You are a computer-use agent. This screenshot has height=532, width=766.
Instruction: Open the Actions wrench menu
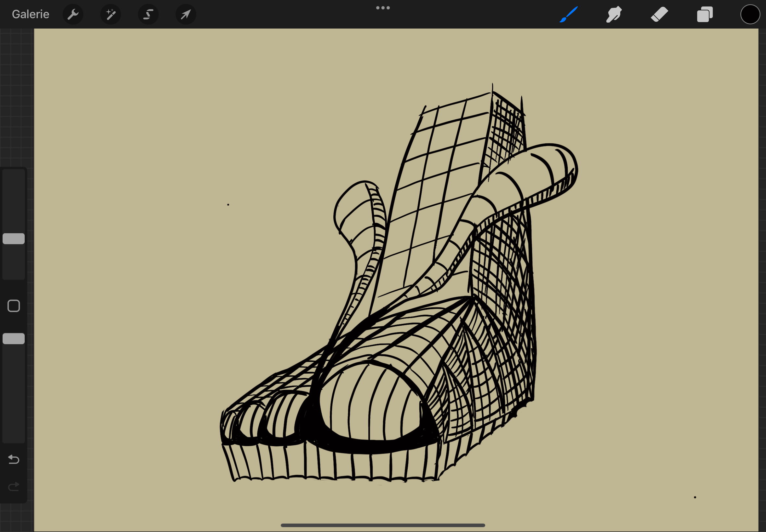tap(73, 14)
